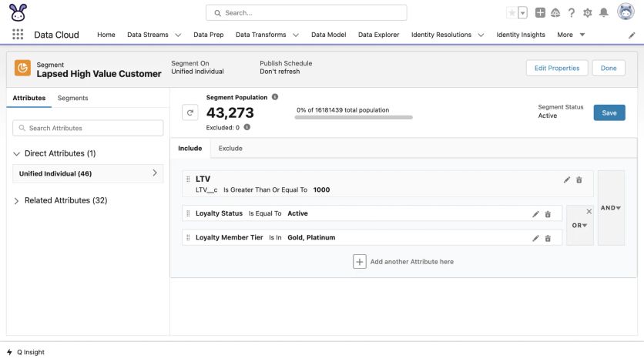Click the global actions plus icon
This screenshot has width=644, height=362.
coord(540,13)
